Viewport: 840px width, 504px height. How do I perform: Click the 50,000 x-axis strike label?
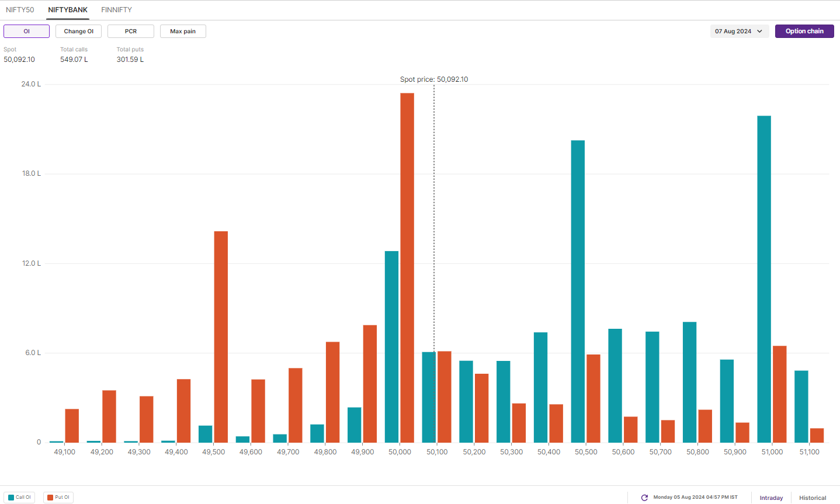tap(400, 452)
